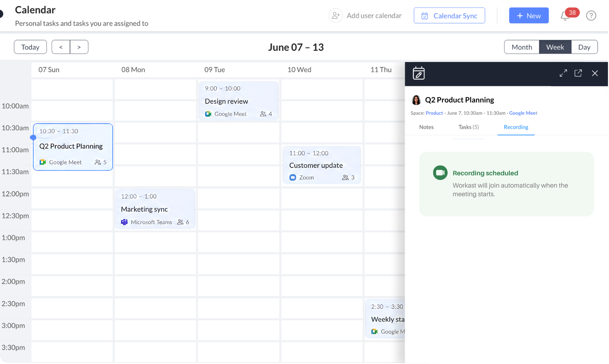Select the Recording tab

pos(516,127)
